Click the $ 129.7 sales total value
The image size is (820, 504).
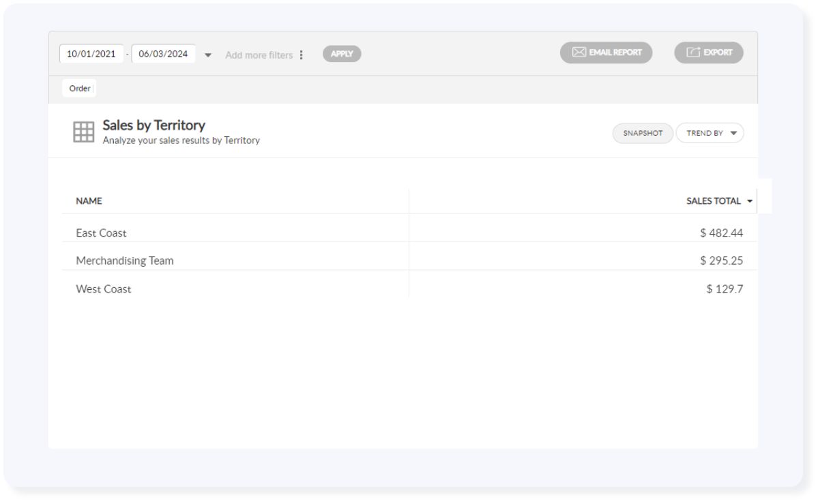(724, 289)
